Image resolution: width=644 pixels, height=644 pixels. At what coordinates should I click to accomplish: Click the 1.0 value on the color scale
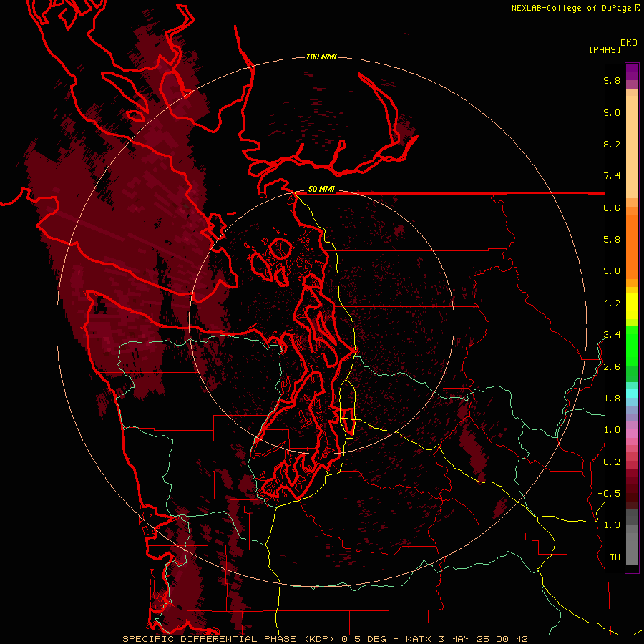tap(612, 430)
